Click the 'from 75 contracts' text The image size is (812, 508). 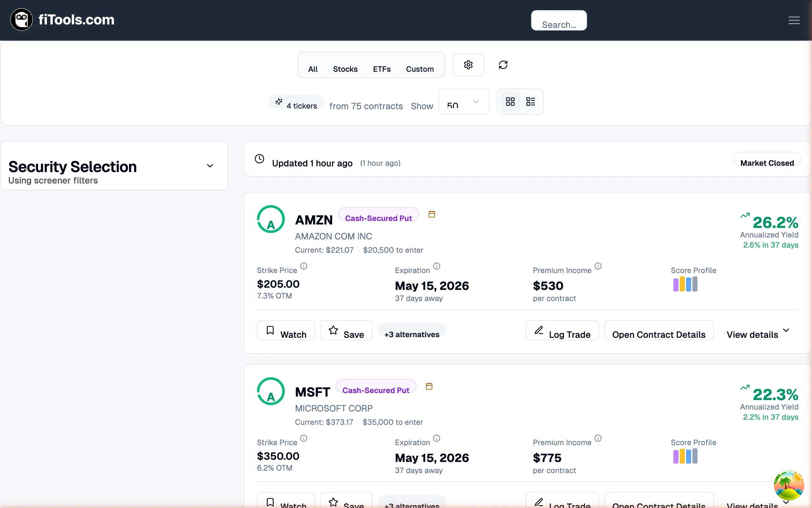[366, 106]
